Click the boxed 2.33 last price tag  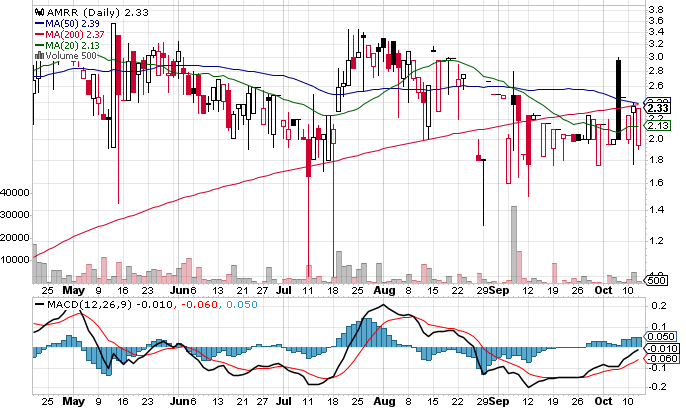click(x=658, y=108)
